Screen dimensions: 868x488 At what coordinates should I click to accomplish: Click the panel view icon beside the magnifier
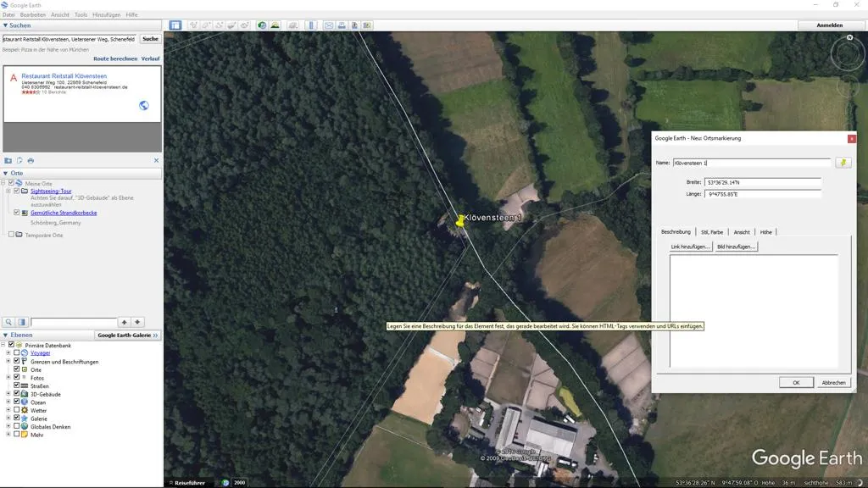point(21,322)
